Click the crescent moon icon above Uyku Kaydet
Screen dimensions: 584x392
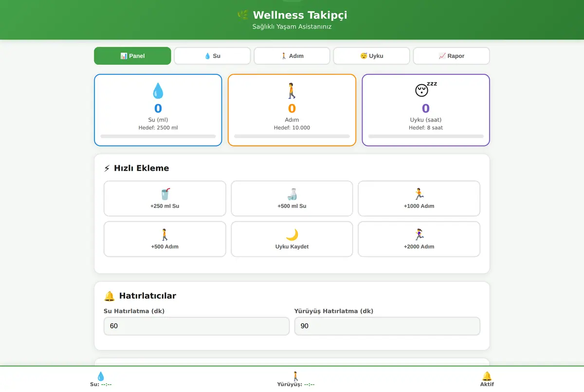(x=292, y=235)
